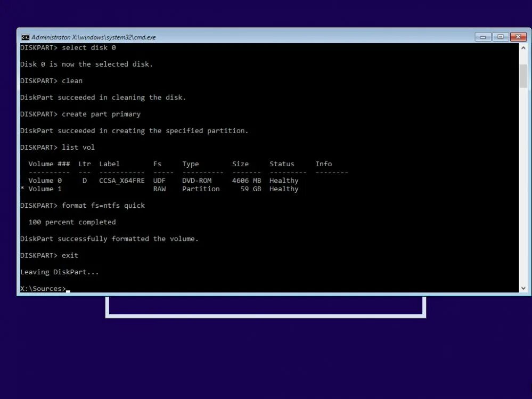Click the title text 'Administrator: X:\windows\system32\cmd.exe'

pos(94,37)
